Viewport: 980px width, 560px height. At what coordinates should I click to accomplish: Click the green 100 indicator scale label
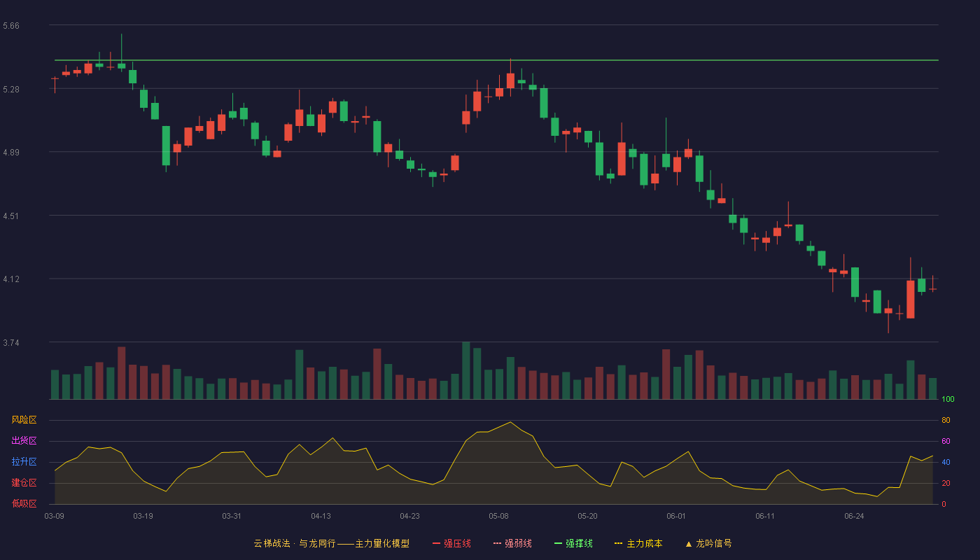948,400
